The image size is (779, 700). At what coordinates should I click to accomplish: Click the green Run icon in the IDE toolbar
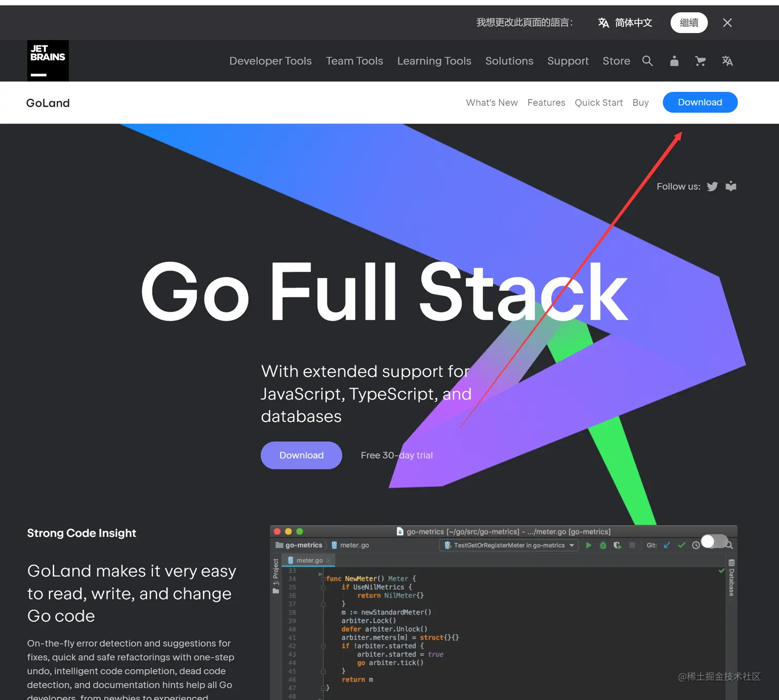point(588,545)
